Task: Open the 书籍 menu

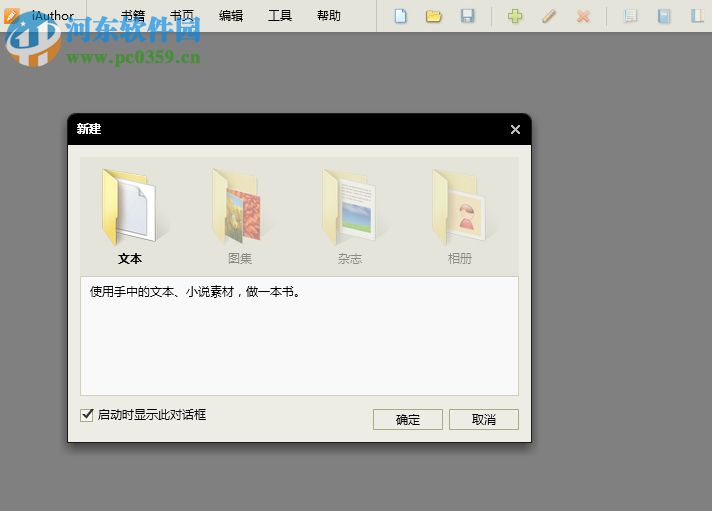Action: tap(133, 16)
